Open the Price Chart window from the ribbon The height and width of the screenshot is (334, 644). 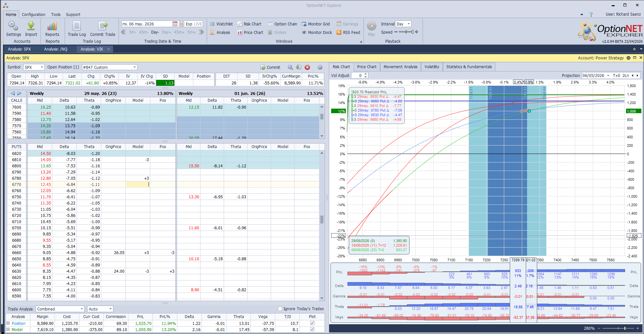click(250, 32)
